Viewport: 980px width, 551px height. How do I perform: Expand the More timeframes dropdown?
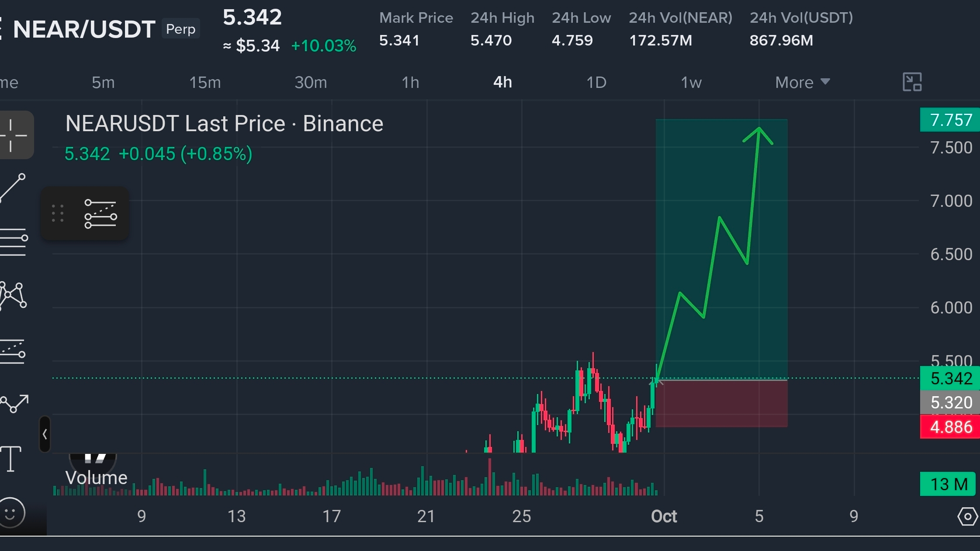(802, 82)
